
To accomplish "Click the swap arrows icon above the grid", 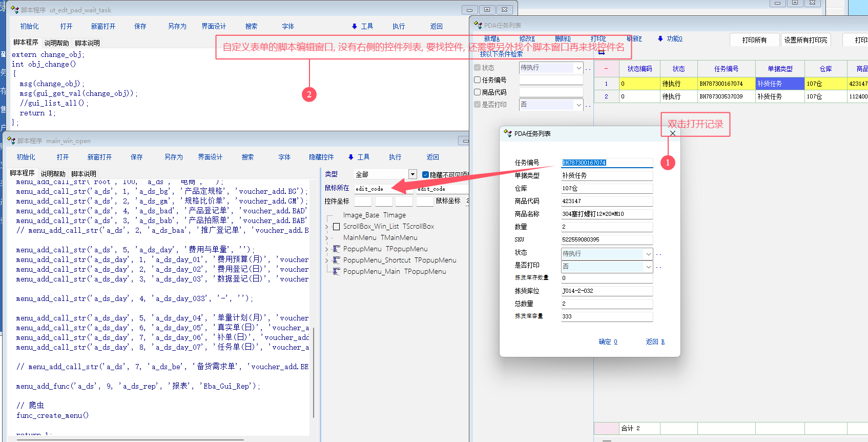I will 602,52.
